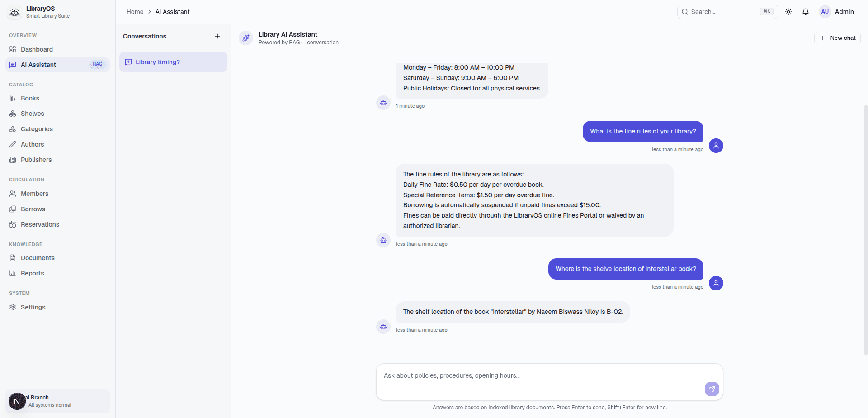
Task: Navigate to Authors
Action: [x=57, y=144]
